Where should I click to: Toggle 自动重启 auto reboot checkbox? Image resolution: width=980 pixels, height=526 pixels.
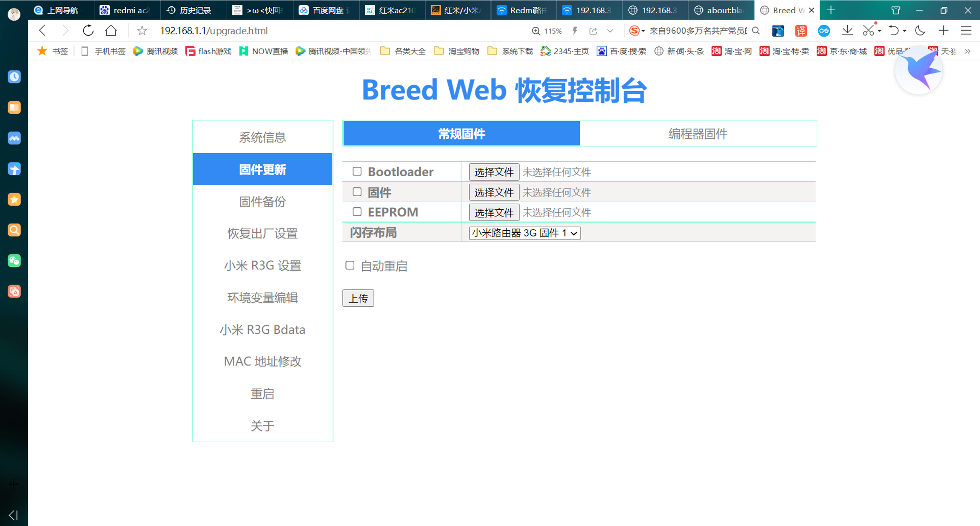tap(350, 266)
